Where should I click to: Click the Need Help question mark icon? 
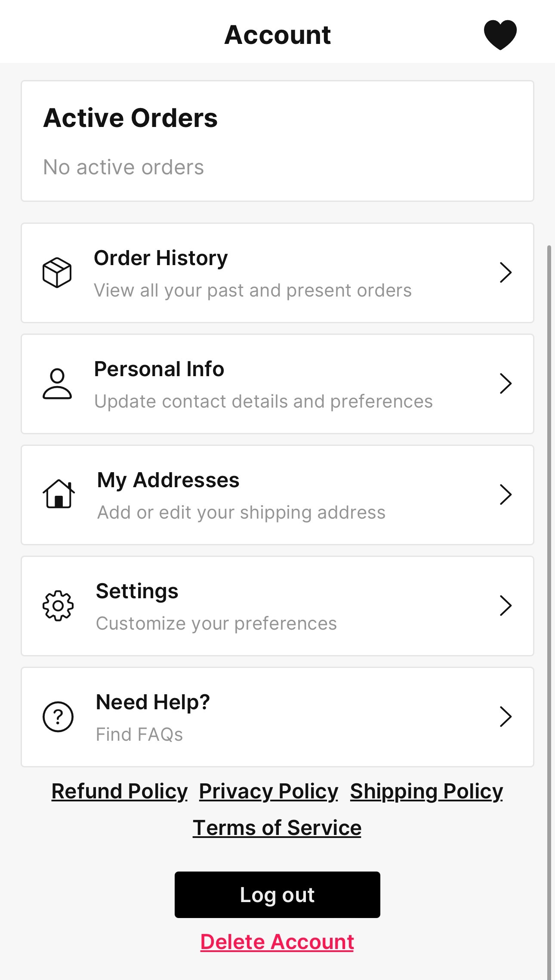pyautogui.click(x=58, y=717)
